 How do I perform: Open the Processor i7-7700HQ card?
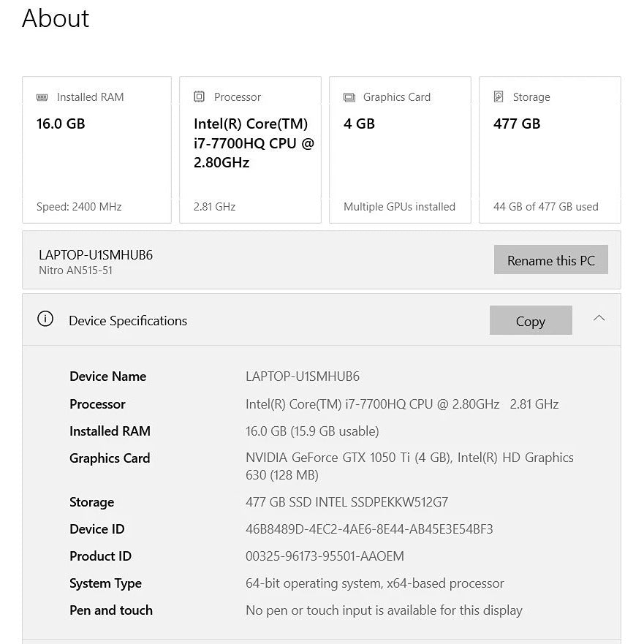[x=250, y=150]
